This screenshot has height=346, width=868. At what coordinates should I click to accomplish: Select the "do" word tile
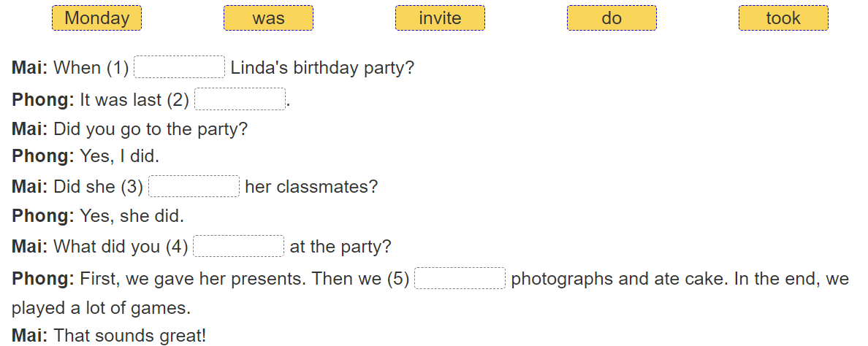click(612, 18)
